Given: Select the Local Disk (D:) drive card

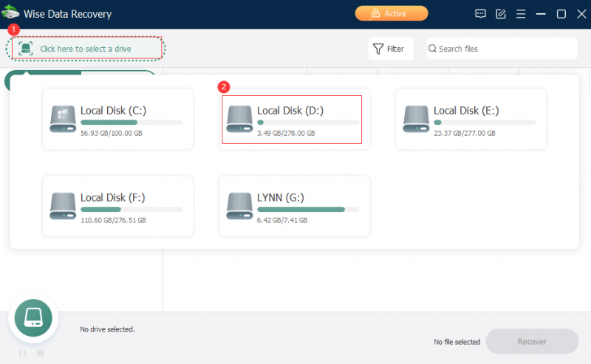Looking at the screenshot, I should (294, 120).
